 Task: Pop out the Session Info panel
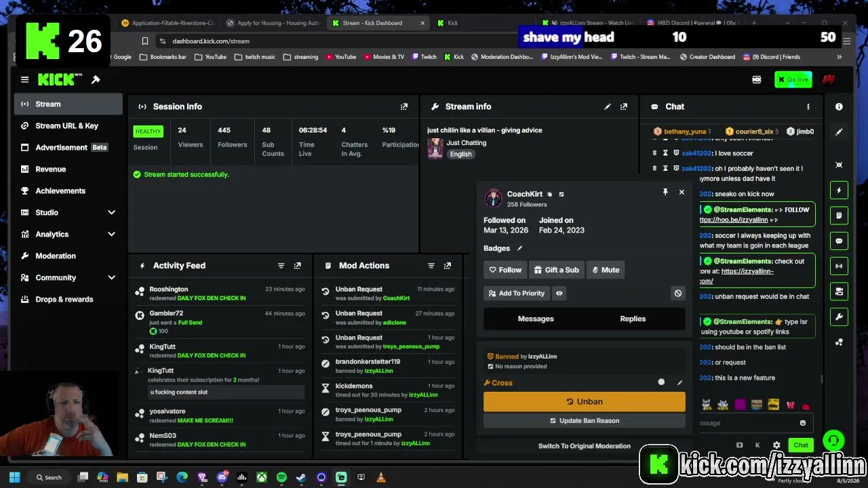(x=404, y=106)
